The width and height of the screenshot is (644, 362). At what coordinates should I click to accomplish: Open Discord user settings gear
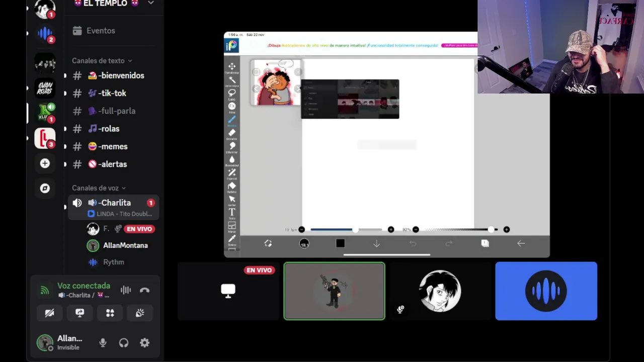point(144,343)
